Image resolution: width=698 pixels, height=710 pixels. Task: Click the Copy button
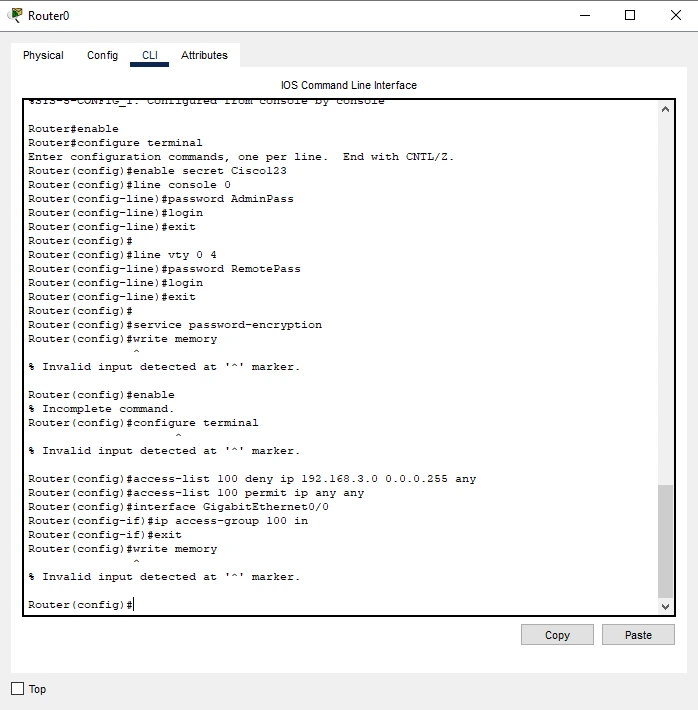click(557, 635)
